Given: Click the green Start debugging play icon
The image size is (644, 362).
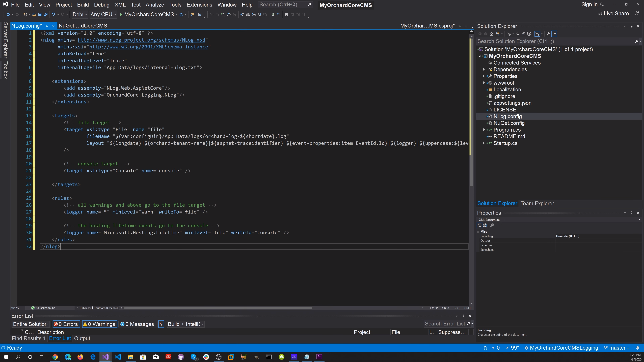Looking at the screenshot, I should click(x=121, y=15).
